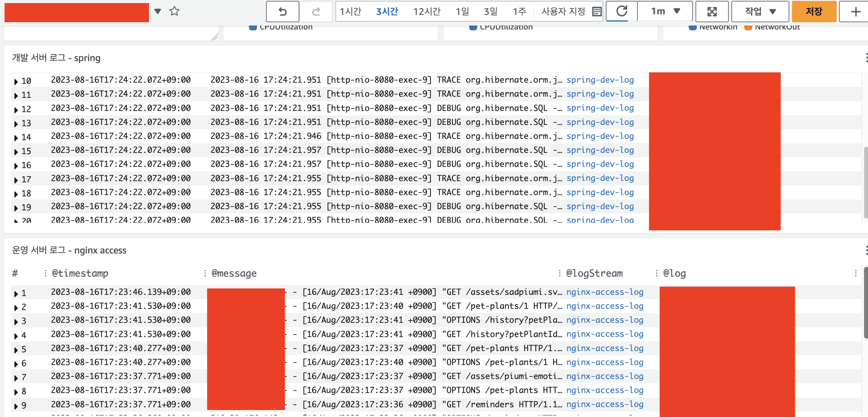Open the custom range calendar icon
The width and height of the screenshot is (868, 417).
(596, 12)
